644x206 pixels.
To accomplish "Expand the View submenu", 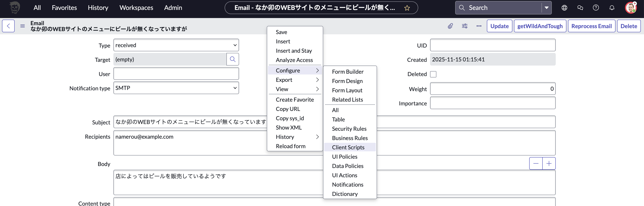I will tap(295, 89).
